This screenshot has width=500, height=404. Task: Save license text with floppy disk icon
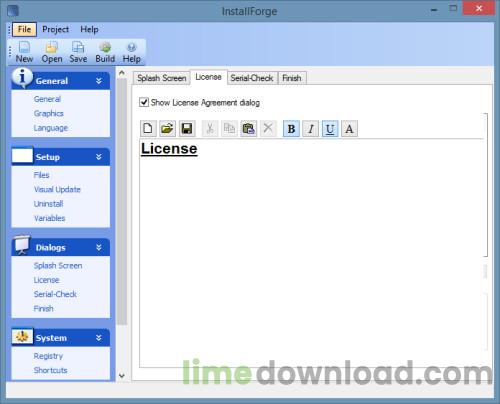[x=187, y=128]
